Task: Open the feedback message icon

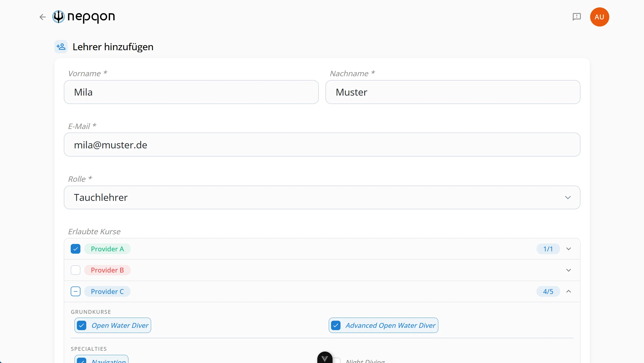Action: [x=577, y=17]
